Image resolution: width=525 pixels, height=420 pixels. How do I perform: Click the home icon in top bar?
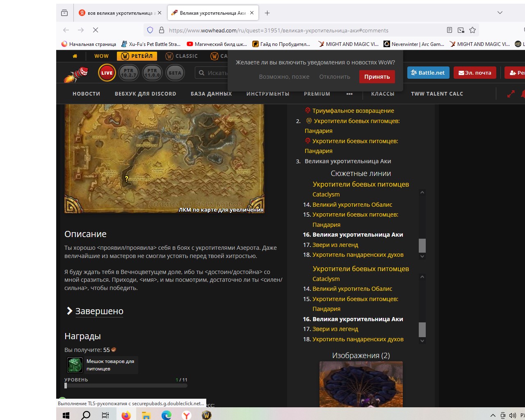[x=75, y=56]
